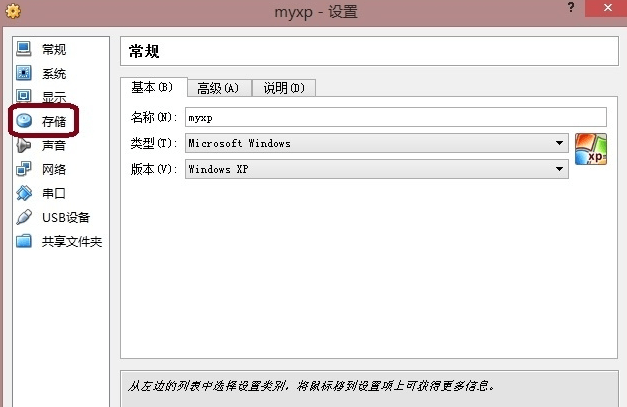The width and height of the screenshot is (627, 407).
Task: Open the 存储 (Storage) disc icon
Action: 24,121
